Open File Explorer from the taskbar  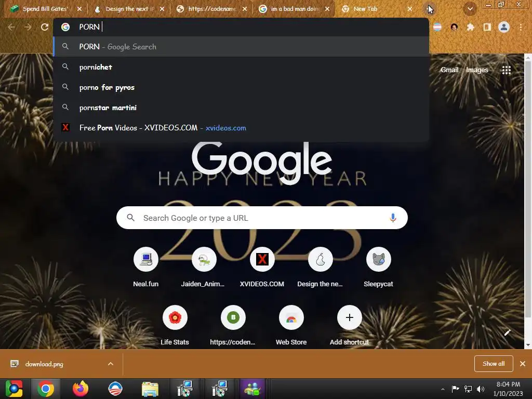point(150,389)
